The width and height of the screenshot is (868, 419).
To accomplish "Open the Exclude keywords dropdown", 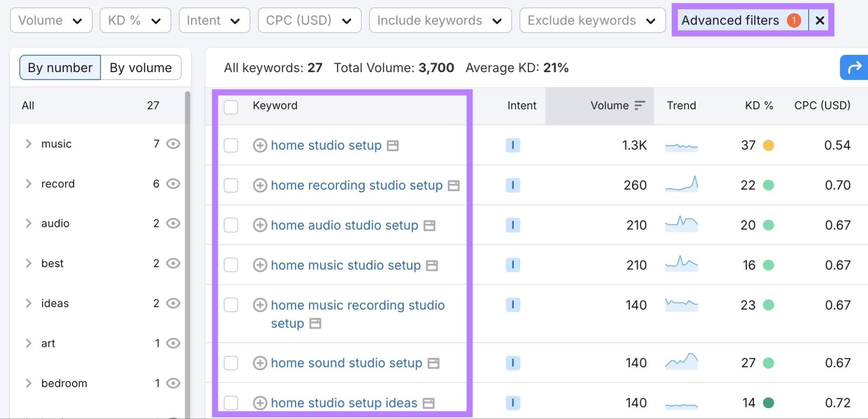I will point(593,20).
